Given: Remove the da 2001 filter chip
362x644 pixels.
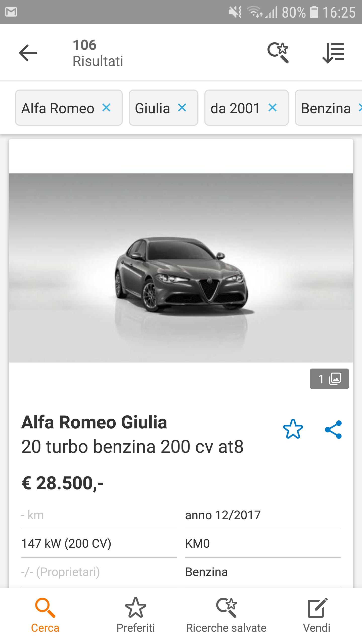Looking at the screenshot, I should [x=273, y=108].
